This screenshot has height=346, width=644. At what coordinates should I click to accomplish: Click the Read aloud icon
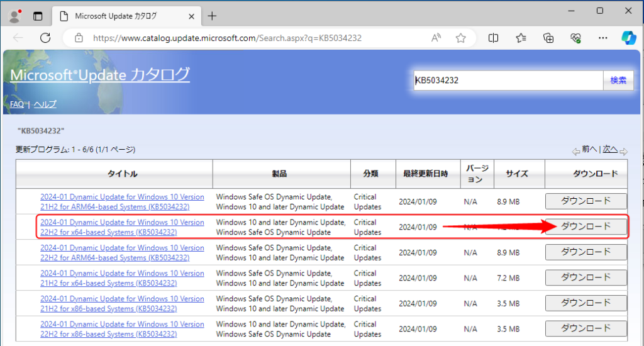(x=436, y=38)
